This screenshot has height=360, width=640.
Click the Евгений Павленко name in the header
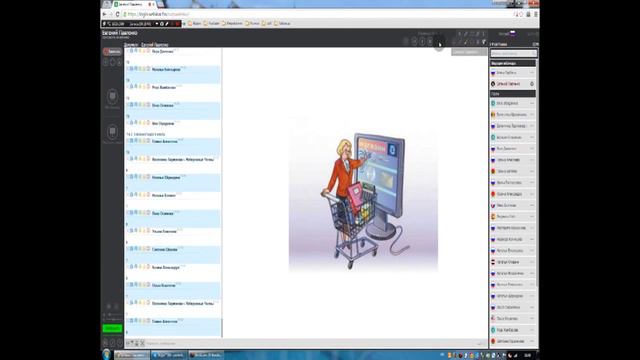pos(120,33)
